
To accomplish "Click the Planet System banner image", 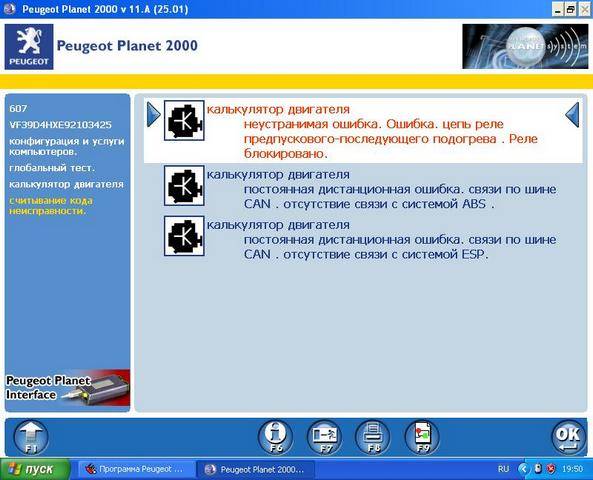I will (525, 47).
